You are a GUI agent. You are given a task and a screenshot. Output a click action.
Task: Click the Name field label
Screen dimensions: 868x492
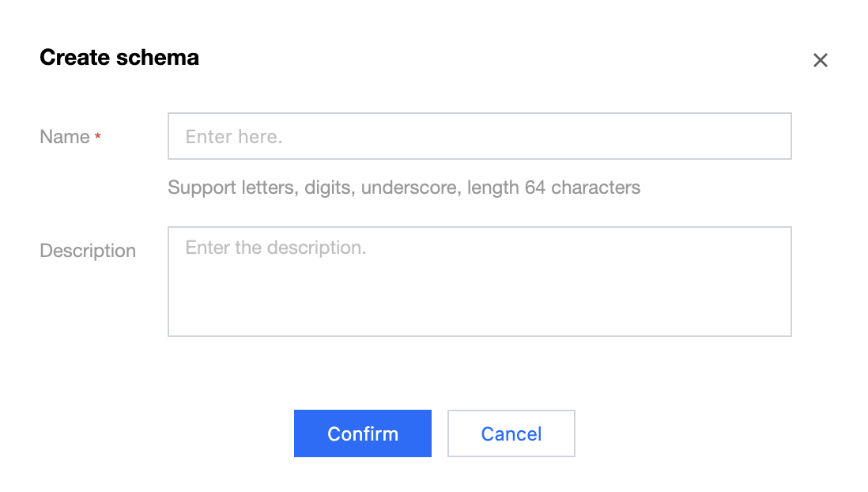pos(65,137)
